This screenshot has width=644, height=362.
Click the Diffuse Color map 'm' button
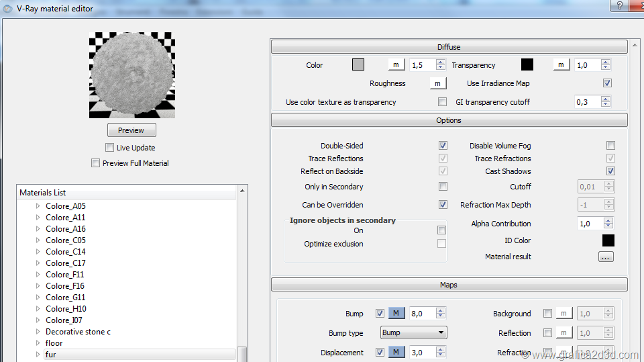point(396,65)
